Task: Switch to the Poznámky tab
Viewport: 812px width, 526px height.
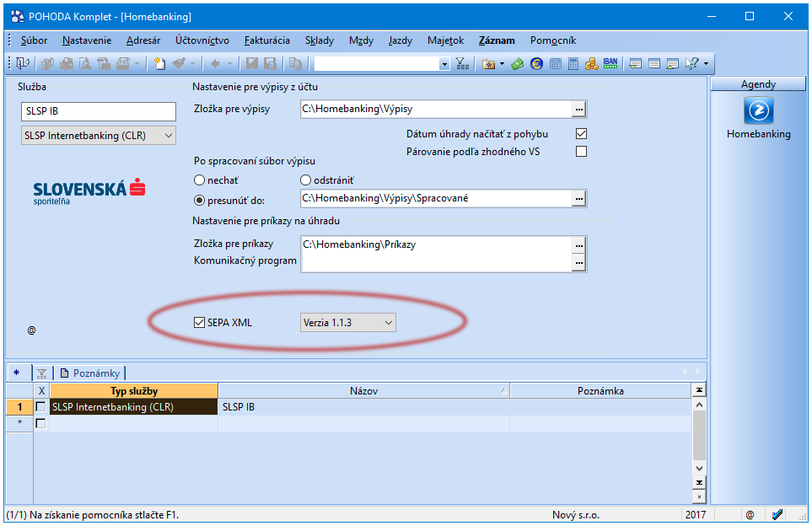Action: pos(90,373)
